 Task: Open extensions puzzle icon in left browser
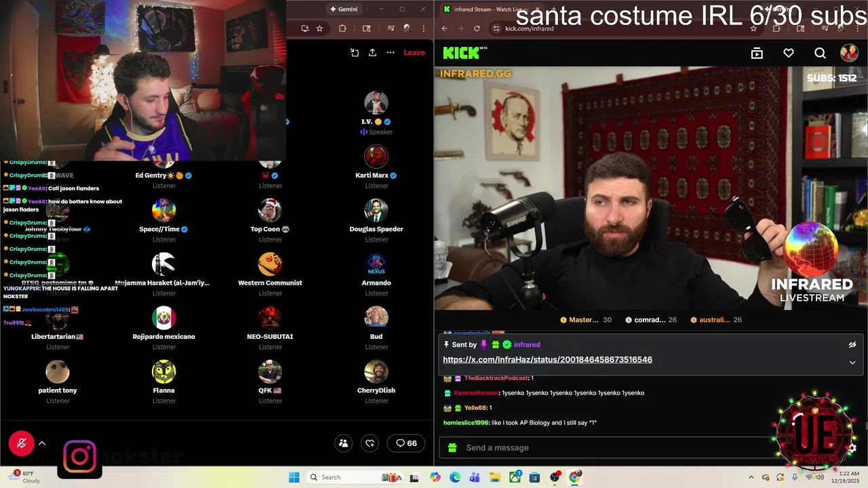342,28
